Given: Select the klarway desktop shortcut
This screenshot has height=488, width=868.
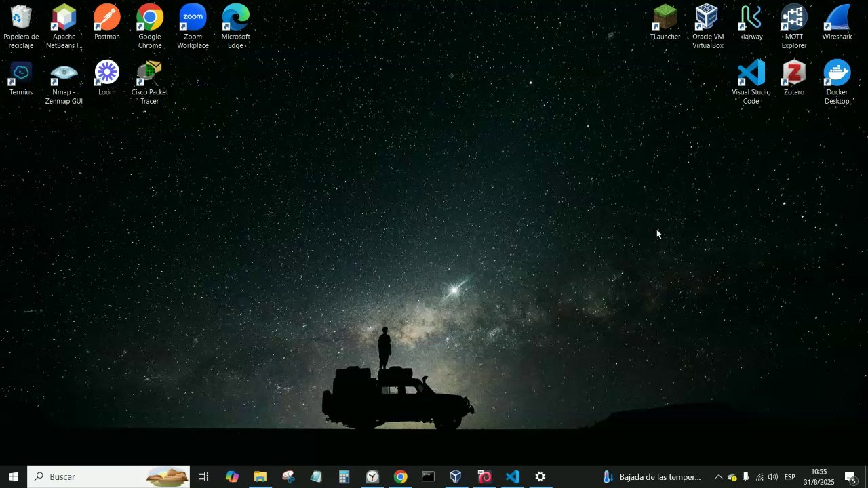Looking at the screenshot, I should click(x=751, y=23).
